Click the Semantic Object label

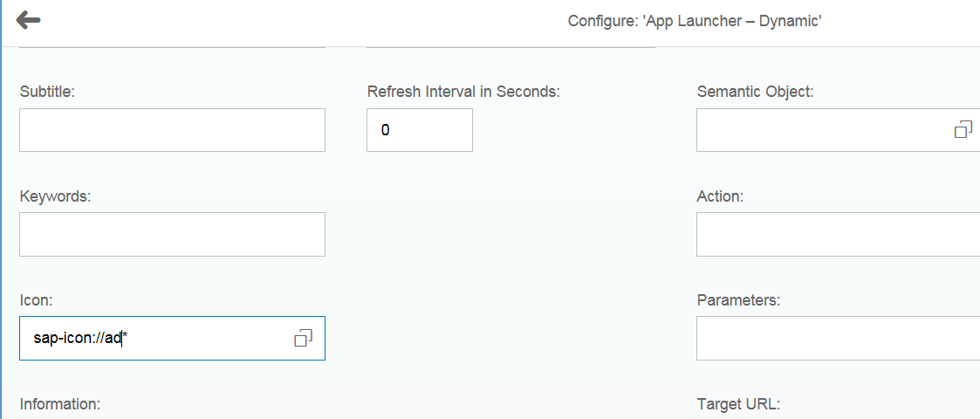[755, 92]
